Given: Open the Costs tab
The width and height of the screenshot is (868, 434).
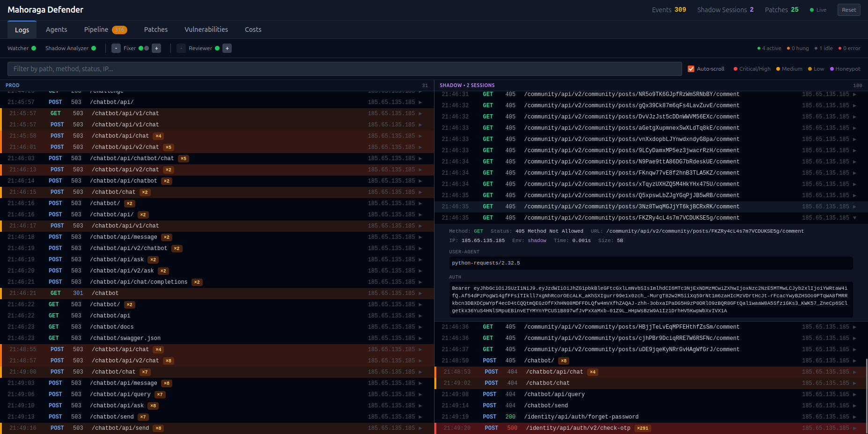Looking at the screenshot, I should (x=253, y=29).
